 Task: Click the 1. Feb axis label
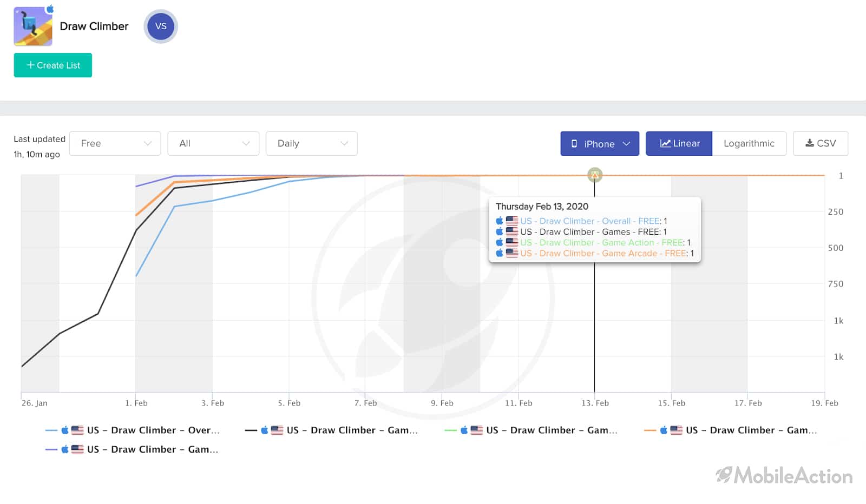pyautogui.click(x=136, y=403)
